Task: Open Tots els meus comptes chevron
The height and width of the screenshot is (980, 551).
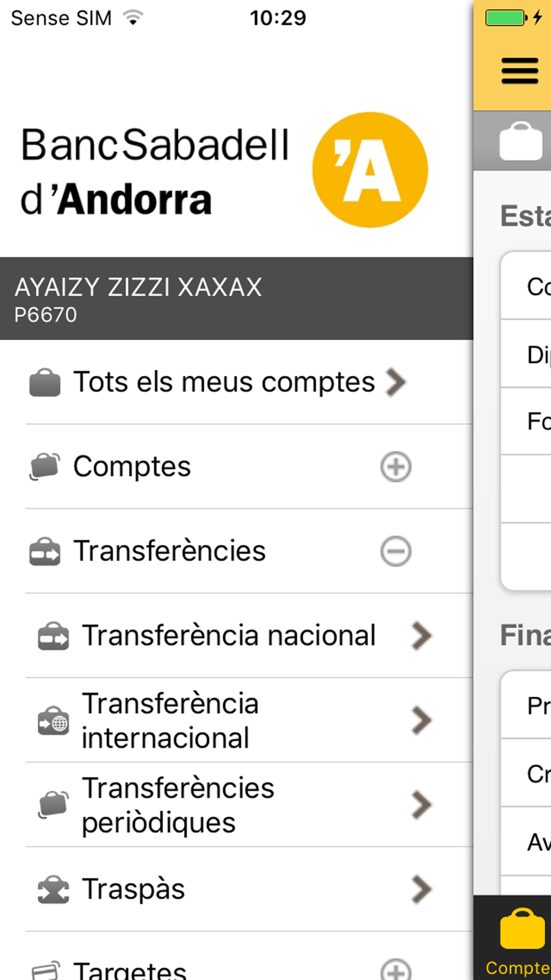Action: (x=396, y=383)
